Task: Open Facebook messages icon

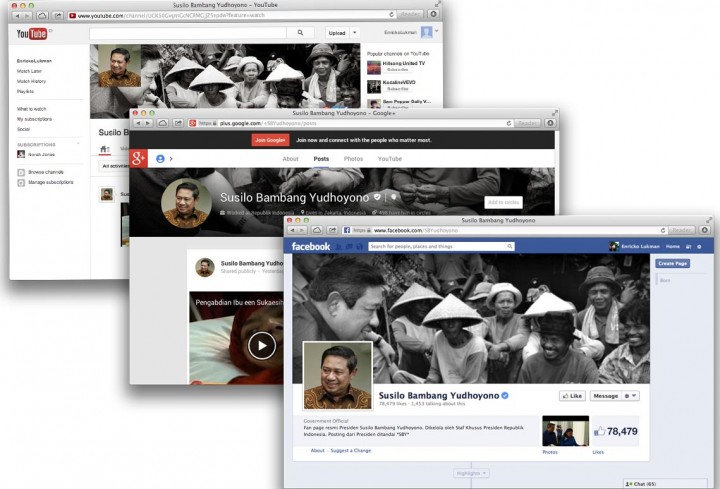Action: pos(349,247)
